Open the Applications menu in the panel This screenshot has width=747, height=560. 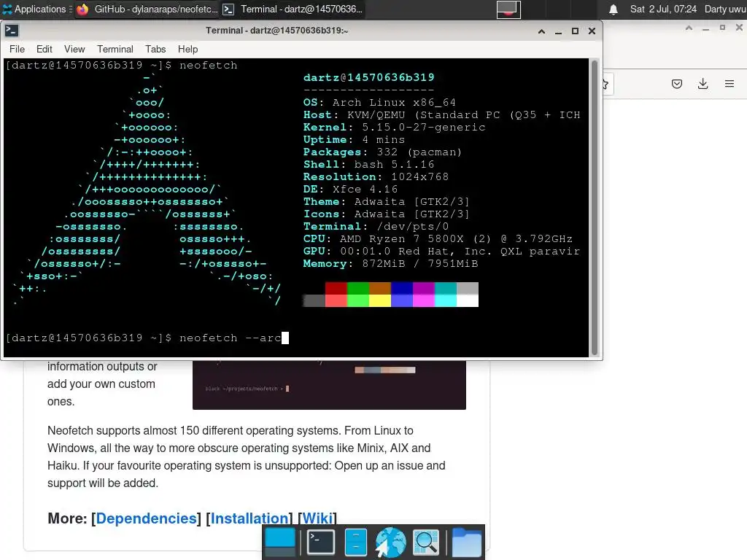click(x=36, y=9)
